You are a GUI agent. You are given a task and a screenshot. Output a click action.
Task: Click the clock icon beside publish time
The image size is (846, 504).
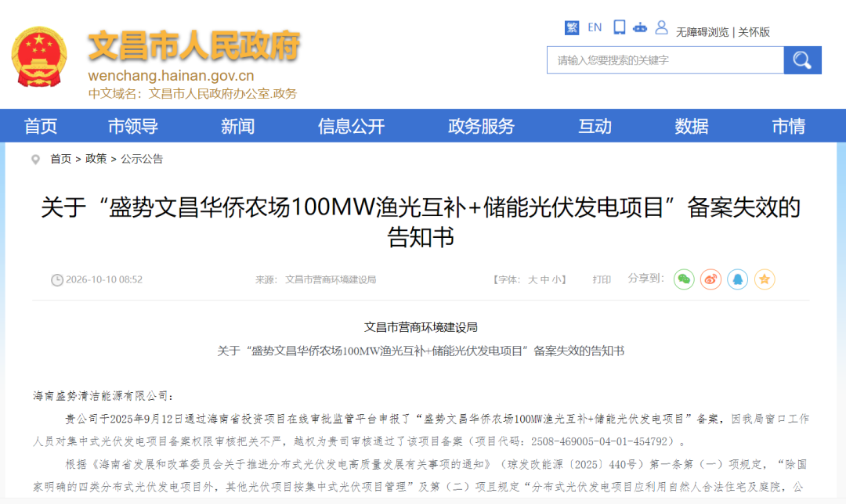56,279
